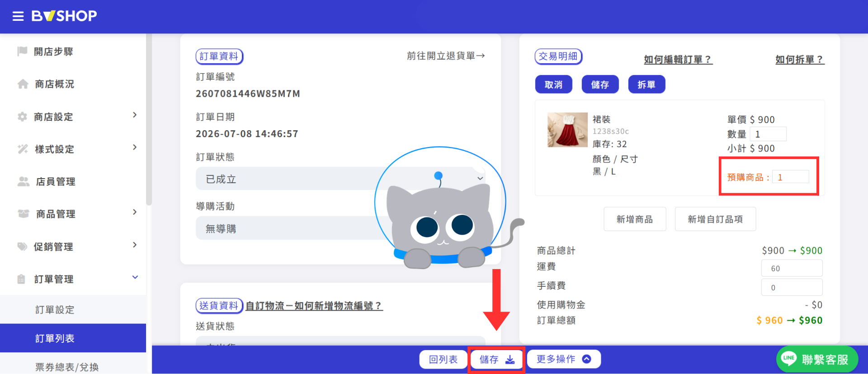Image resolution: width=868 pixels, height=374 pixels.
Task: Select 訂單設定 submenu item
Action: tap(73, 310)
